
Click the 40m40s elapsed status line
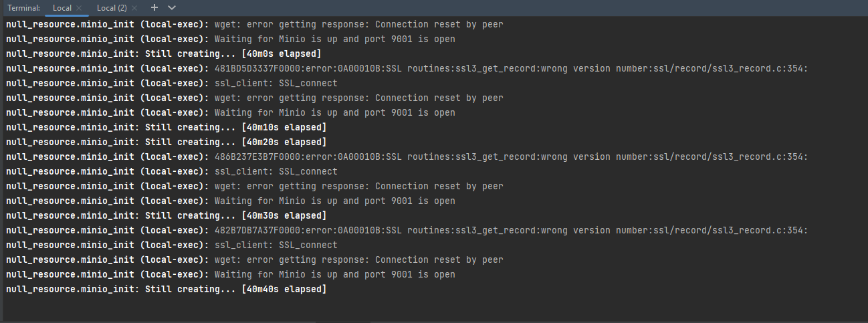point(166,289)
